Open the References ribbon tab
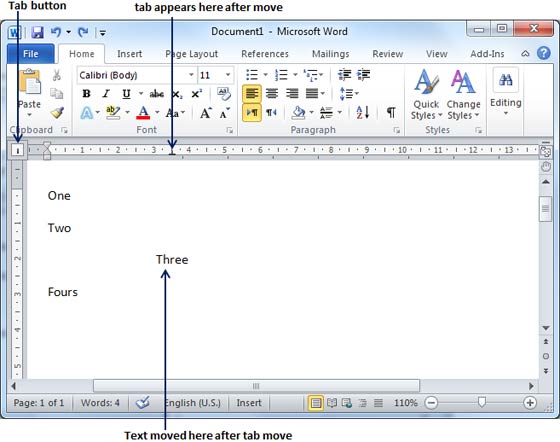560x442 pixels. pos(265,54)
